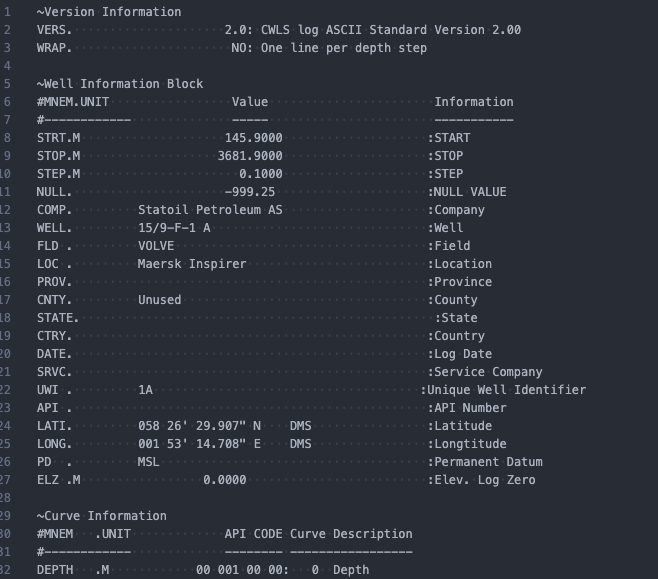The width and height of the screenshot is (658, 579).
Task: Click the stop depth value 3681.9000
Action: [250, 156]
